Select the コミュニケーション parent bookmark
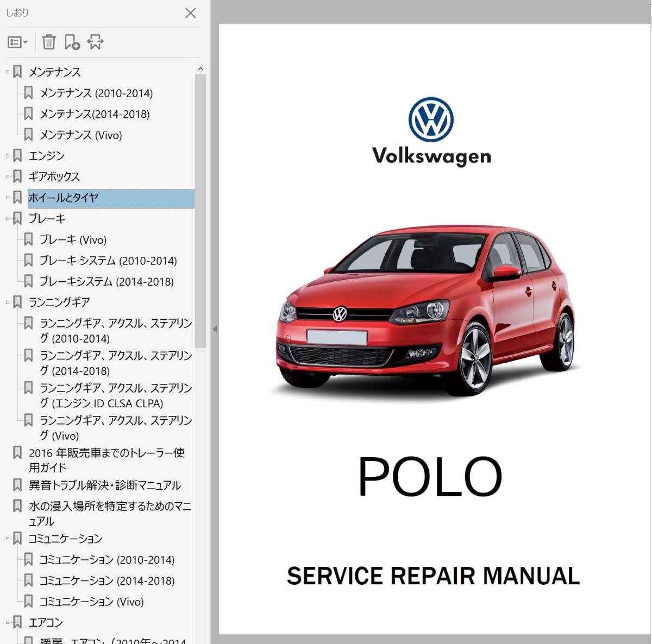652x644 pixels. [x=65, y=539]
